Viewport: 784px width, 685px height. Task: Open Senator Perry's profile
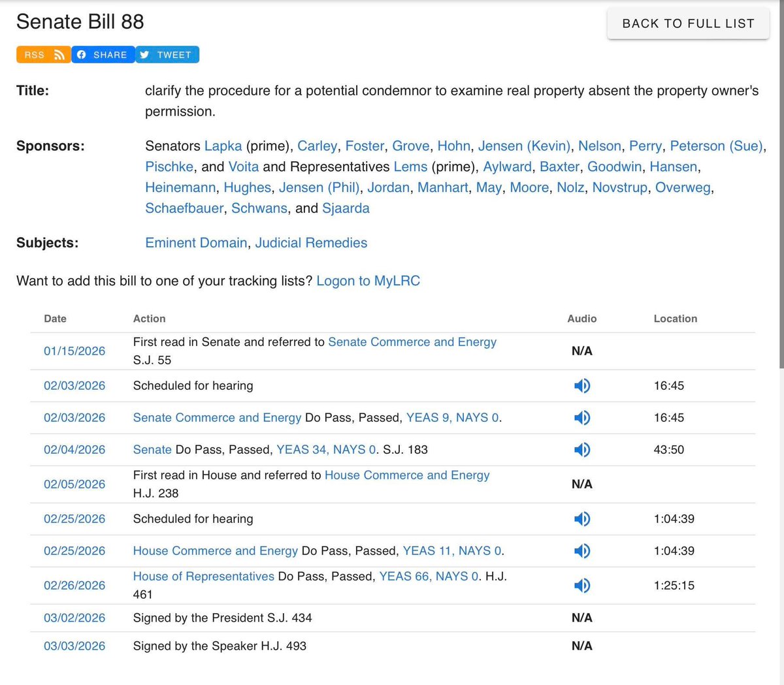pyautogui.click(x=645, y=146)
